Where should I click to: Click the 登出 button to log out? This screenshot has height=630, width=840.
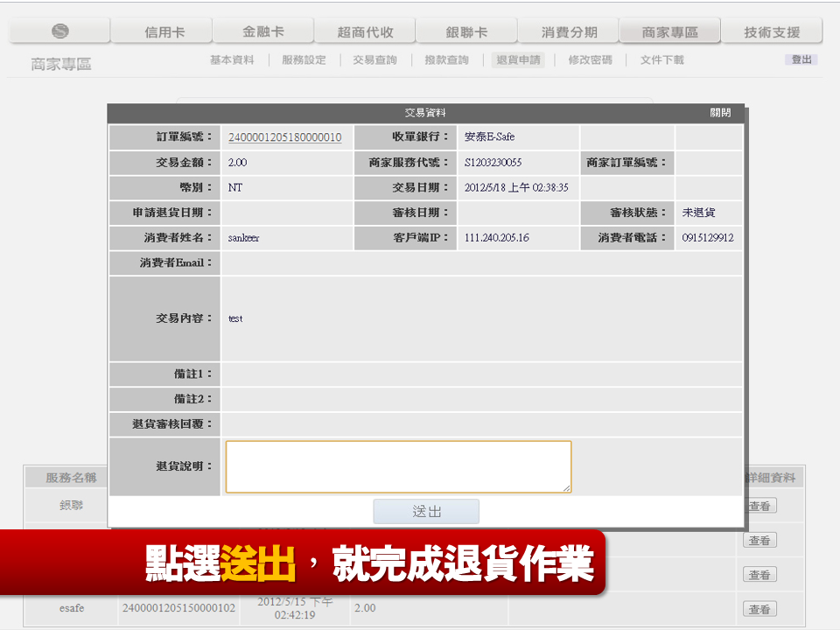coord(801,59)
